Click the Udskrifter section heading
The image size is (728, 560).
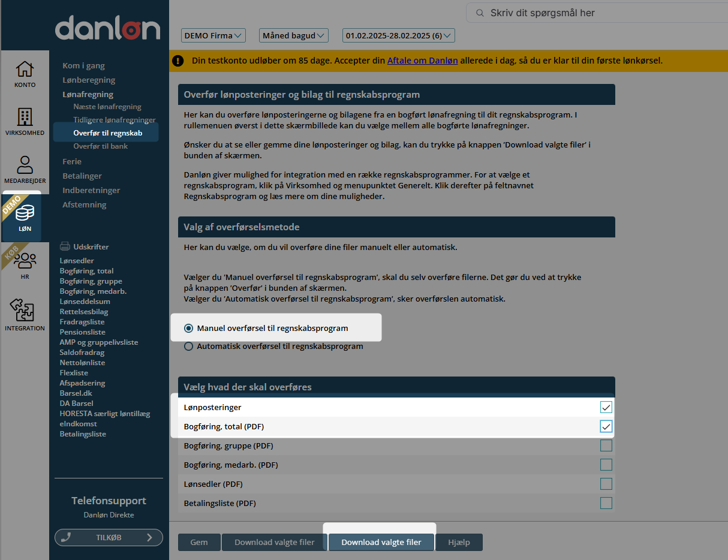[x=91, y=246]
